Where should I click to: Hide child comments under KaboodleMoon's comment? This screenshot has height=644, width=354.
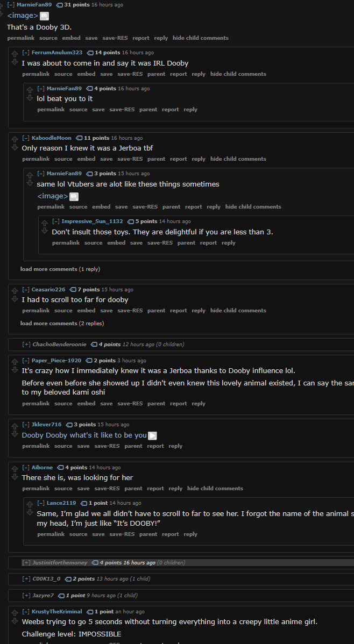(238, 159)
